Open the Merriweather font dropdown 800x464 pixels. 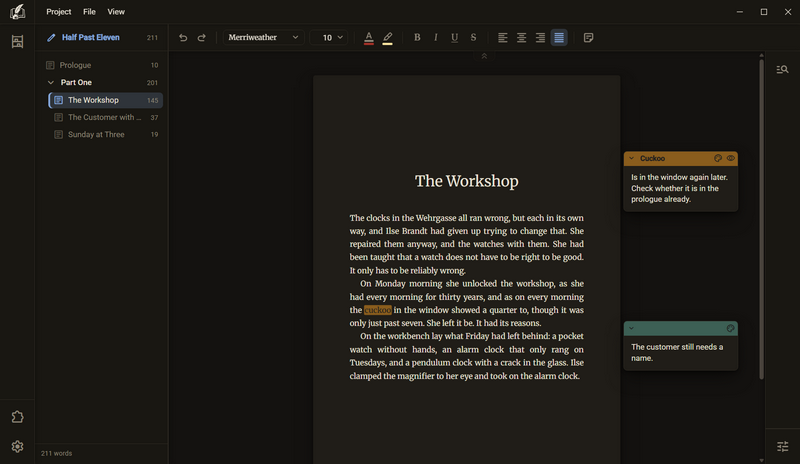(263, 37)
